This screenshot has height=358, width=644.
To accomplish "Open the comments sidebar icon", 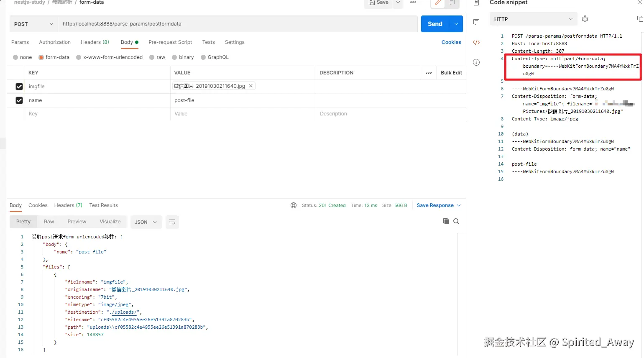I will point(476,22).
